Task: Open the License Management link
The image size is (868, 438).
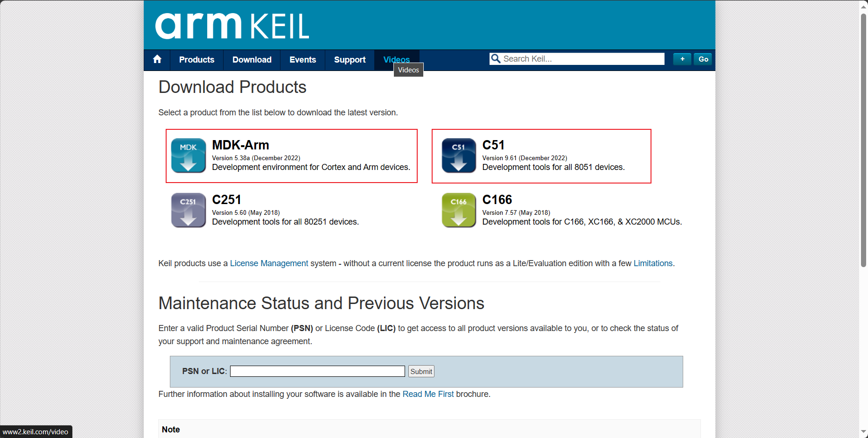Action: pyautogui.click(x=269, y=263)
